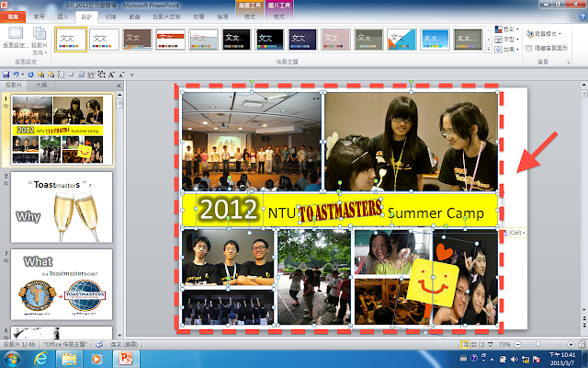588x368 pixels.
Task: Apply the brown theme thumbnail
Action: (x=137, y=39)
